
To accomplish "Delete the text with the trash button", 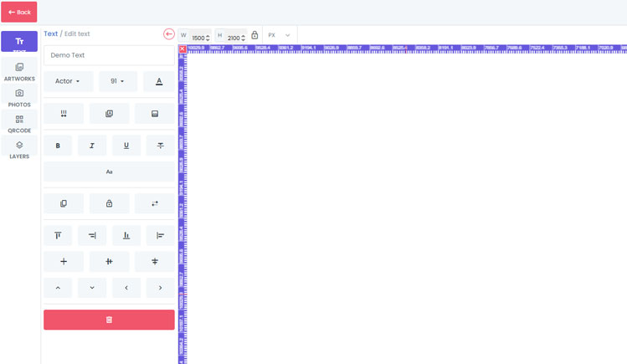I will click(109, 320).
